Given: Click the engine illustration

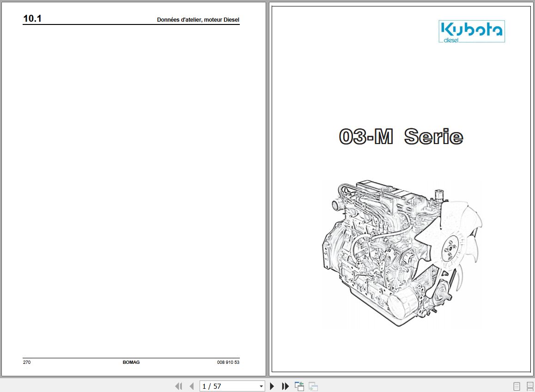Looking at the screenshot, I should click(402, 253).
